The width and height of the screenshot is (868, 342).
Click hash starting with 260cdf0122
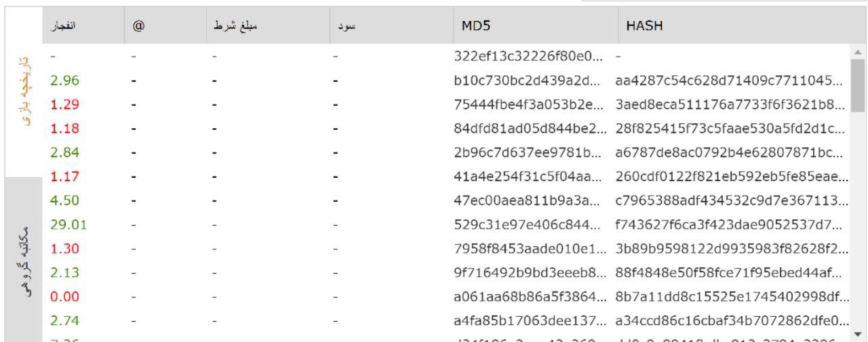730,176
